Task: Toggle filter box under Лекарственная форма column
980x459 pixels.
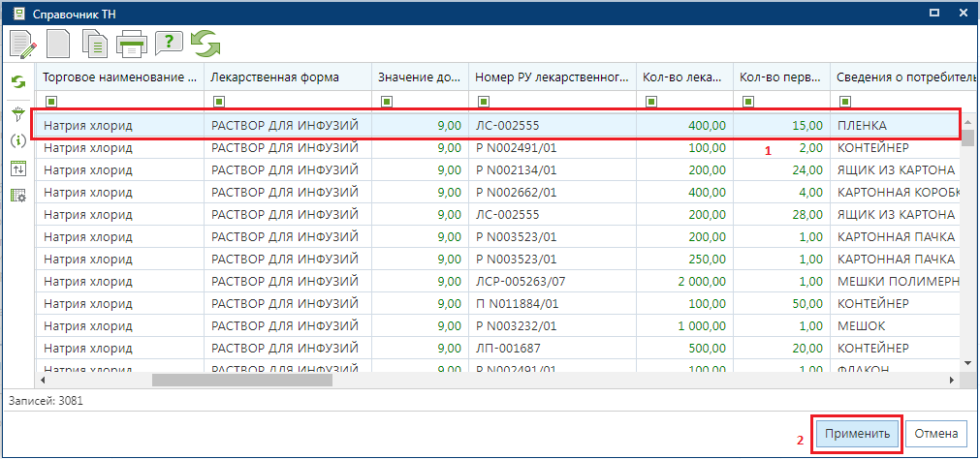Action: pos(217,101)
